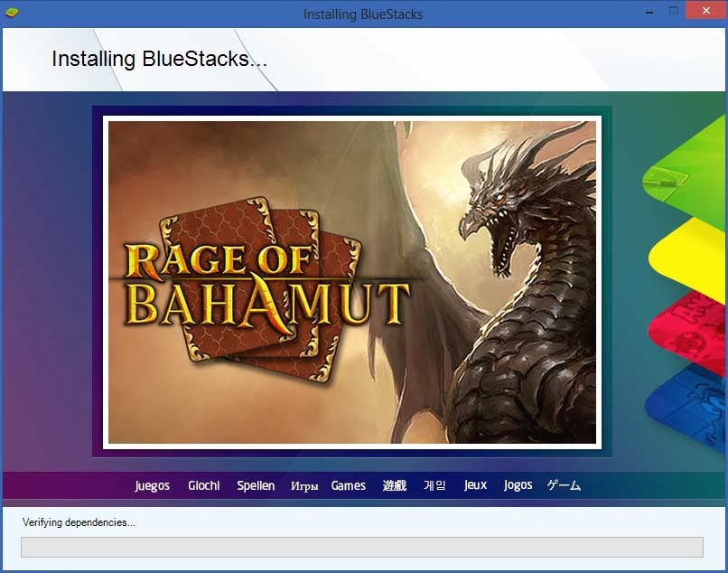Select the Spellen language label
Image resolution: width=728 pixels, height=573 pixels.
(256, 485)
